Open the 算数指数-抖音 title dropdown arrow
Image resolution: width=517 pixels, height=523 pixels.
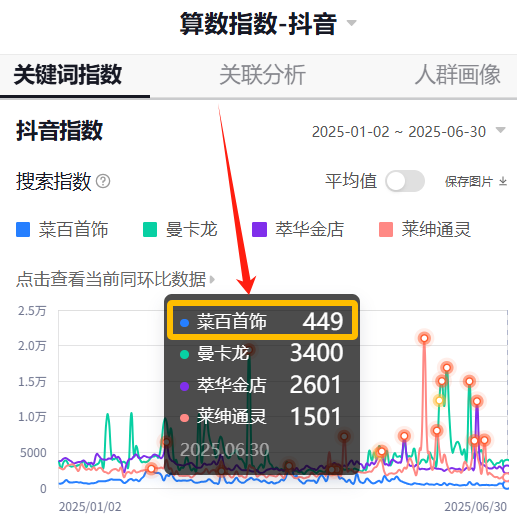click(352, 23)
